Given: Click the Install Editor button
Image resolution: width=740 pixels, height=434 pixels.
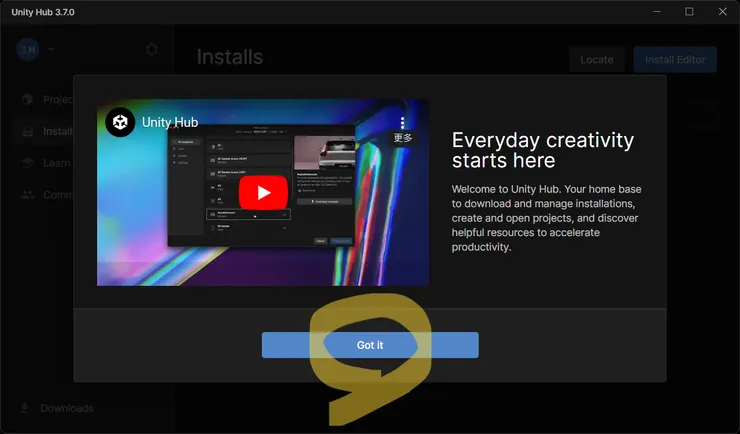Looking at the screenshot, I should pyautogui.click(x=675, y=59).
